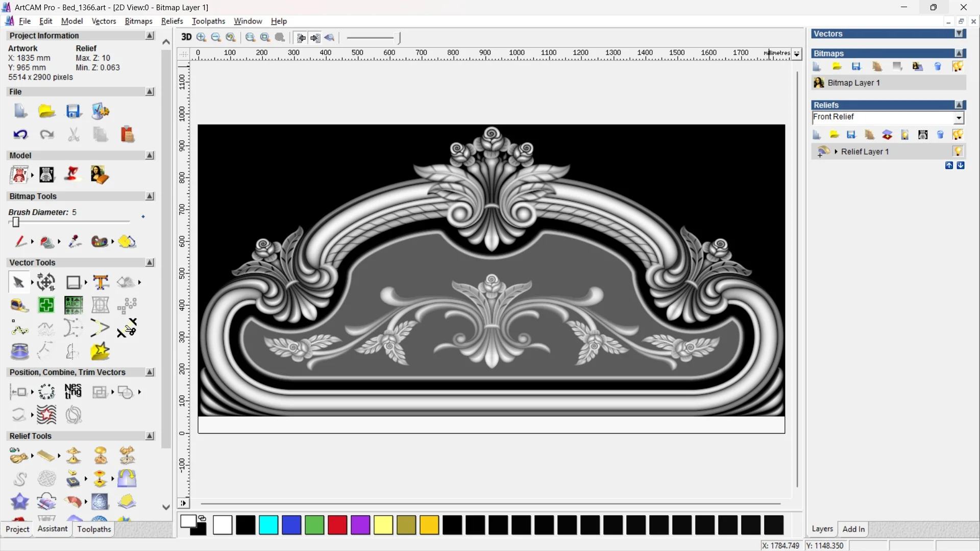Expand the collapsed Vectors panel

pyautogui.click(x=959, y=34)
